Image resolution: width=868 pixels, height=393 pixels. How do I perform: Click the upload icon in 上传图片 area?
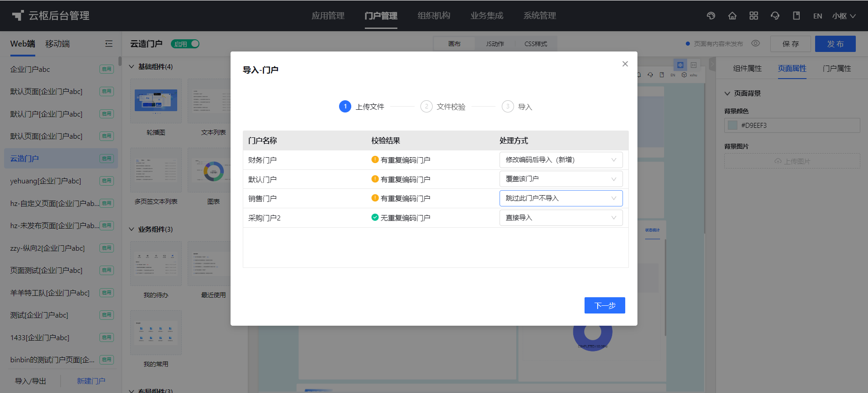pyautogui.click(x=778, y=161)
